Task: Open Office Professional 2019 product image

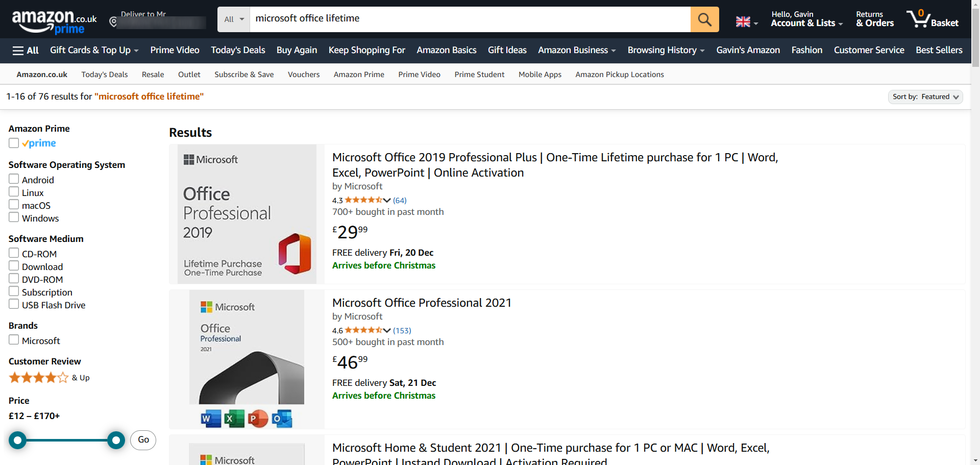Action: 247,214
